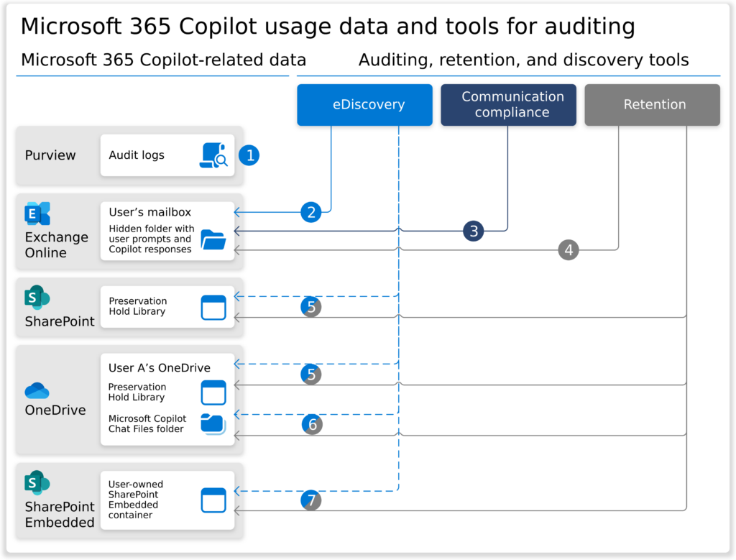
Task: Open the Microsoft Copilot Chat Files folder icon
Action: click(x=213, y=424)
